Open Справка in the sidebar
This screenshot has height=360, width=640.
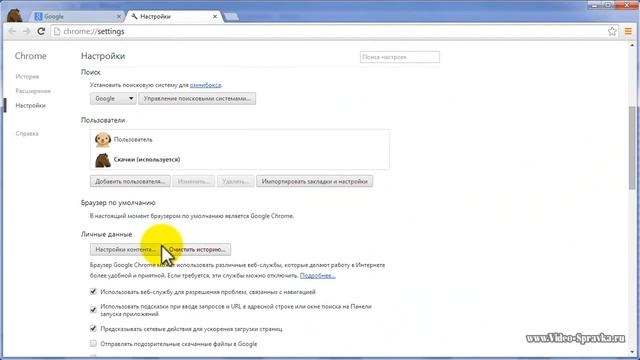(x=27, y=133)
